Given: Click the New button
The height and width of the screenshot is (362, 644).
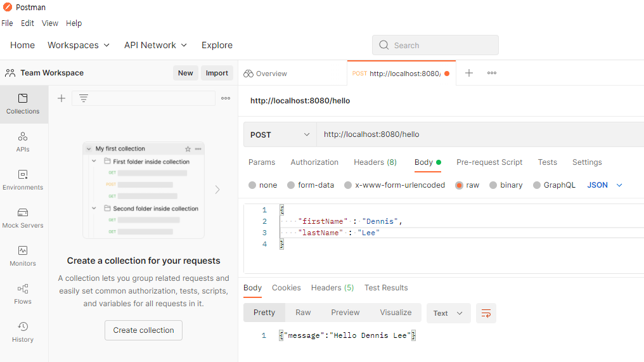Looking at the screenshot, I should (185, 73).
